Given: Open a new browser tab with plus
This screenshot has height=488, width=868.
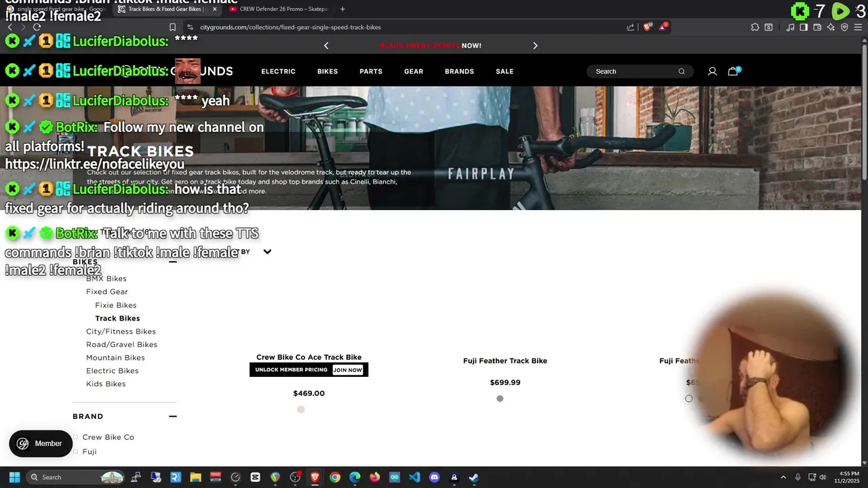Looking at the screenshot, I should click(342, 9).
